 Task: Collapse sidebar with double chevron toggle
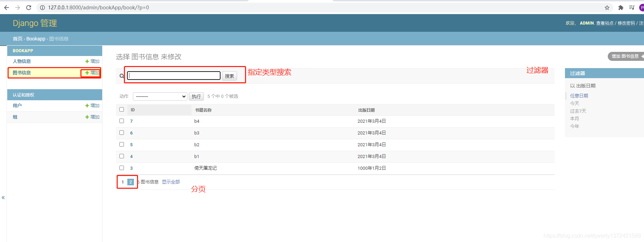coord(3,197)
